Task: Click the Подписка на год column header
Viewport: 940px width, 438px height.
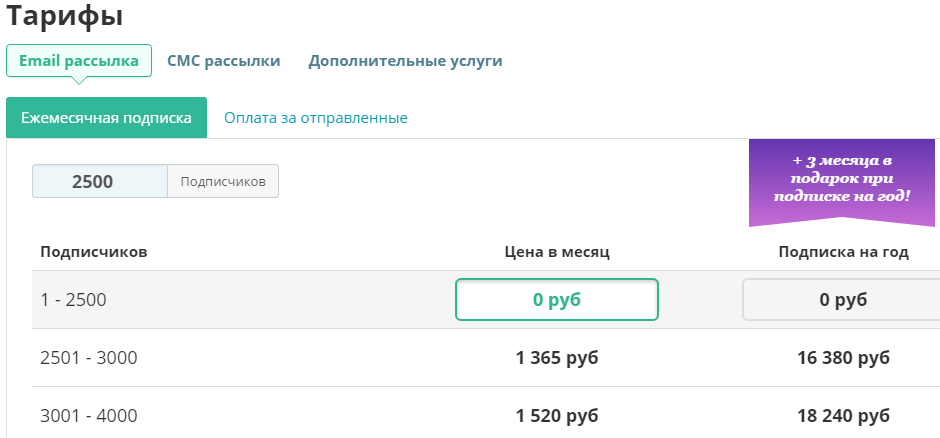Action: (x=843, y=252)
